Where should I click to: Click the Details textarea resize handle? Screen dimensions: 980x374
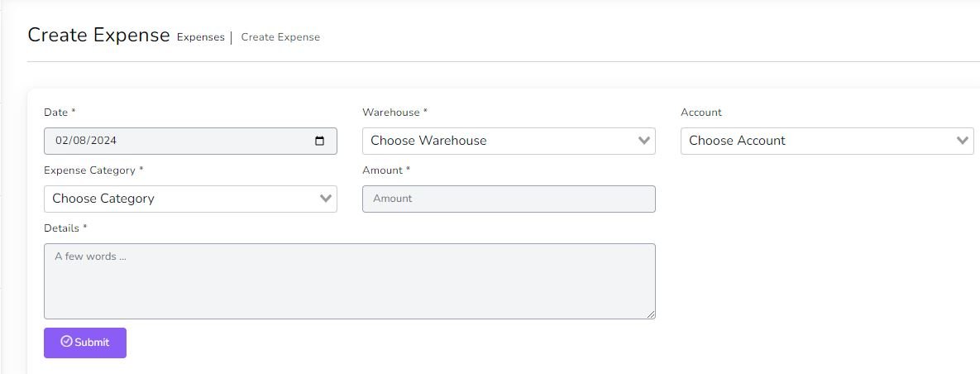651,314
